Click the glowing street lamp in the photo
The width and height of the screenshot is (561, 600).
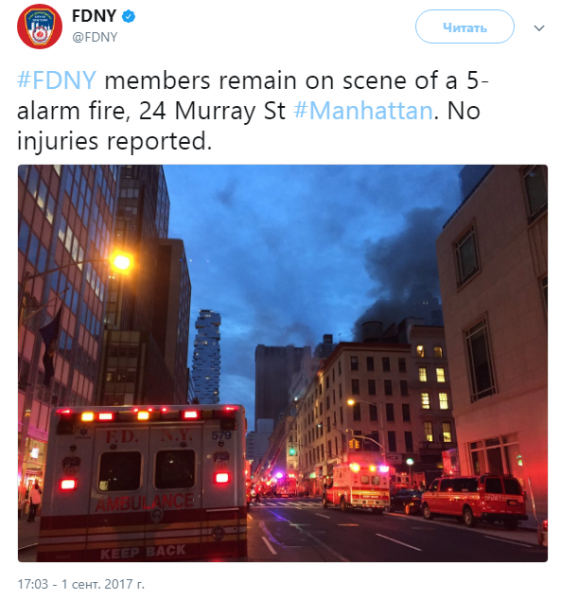click(x=121, y=262)
